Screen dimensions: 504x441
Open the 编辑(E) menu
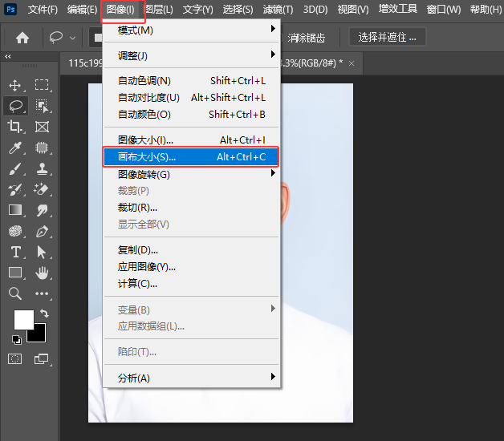point(82,10)
